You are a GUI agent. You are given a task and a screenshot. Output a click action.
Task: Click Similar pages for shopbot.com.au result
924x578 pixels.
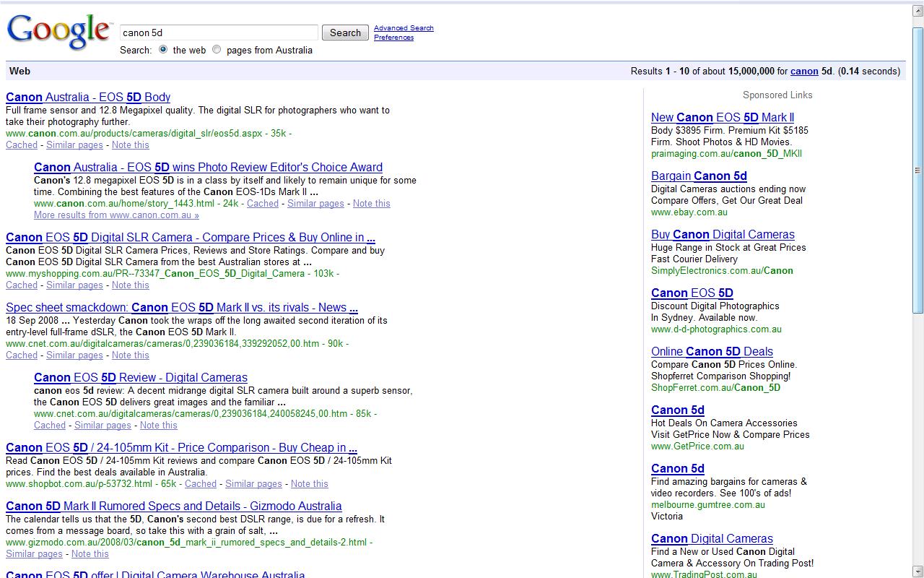(253, 483)
